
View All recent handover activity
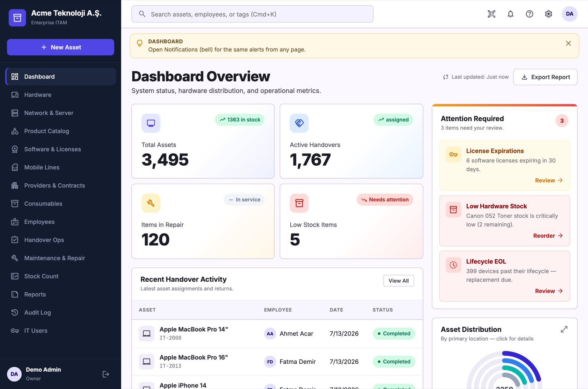point(399,281)
